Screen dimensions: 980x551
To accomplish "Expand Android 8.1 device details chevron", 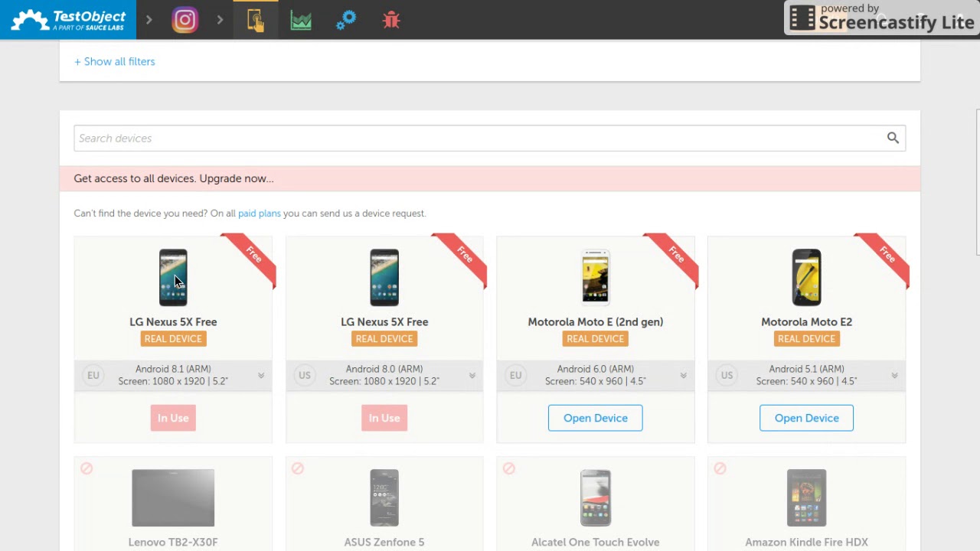I will coord(261,375).
